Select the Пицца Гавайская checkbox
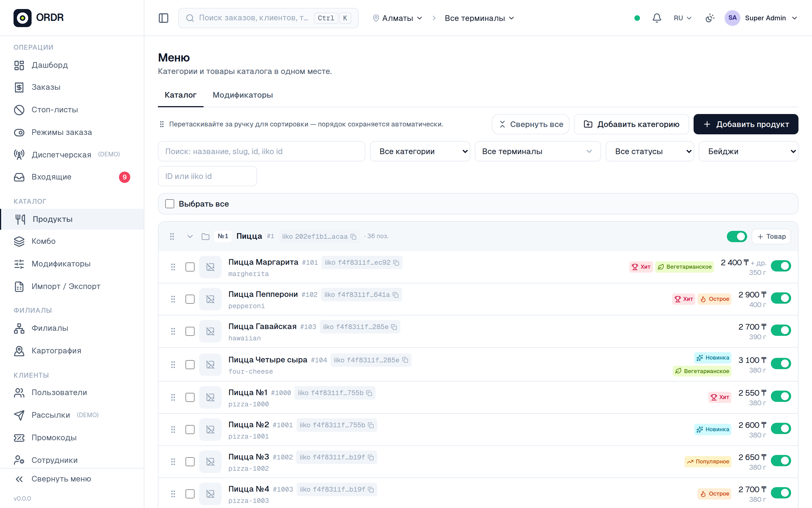The image size is (812, 508). pos(190,331)
